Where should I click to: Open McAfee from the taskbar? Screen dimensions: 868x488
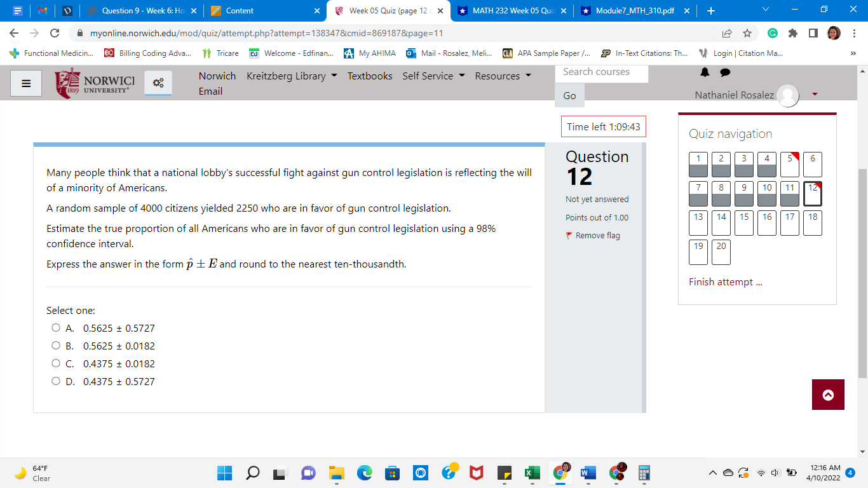[x=476, y=473]
